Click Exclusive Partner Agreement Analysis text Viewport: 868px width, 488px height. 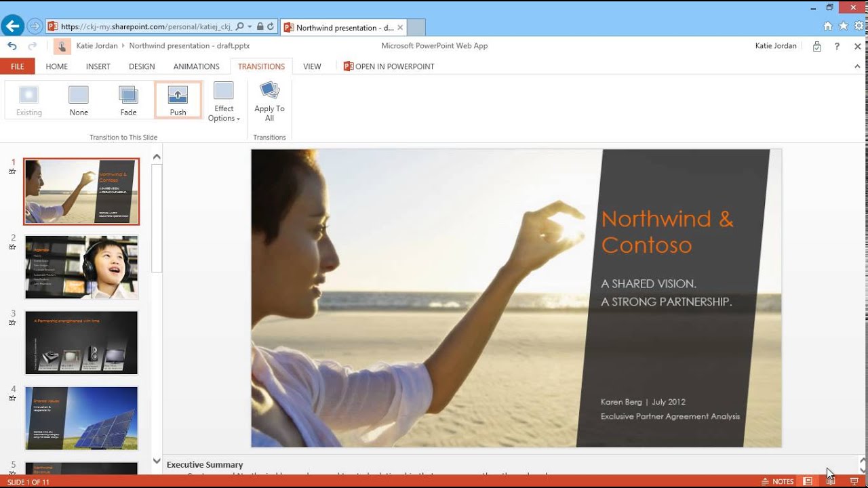click(x=670, y=416)
